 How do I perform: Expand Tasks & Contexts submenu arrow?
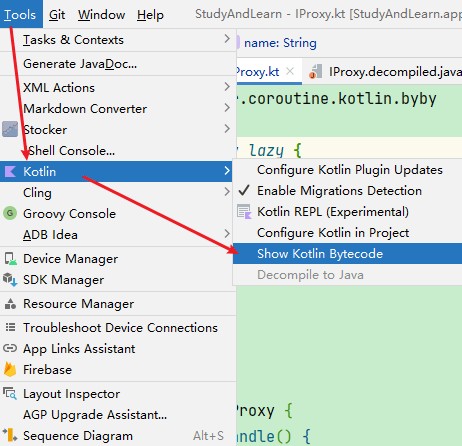pyautogui.click(x=227, y=39)
